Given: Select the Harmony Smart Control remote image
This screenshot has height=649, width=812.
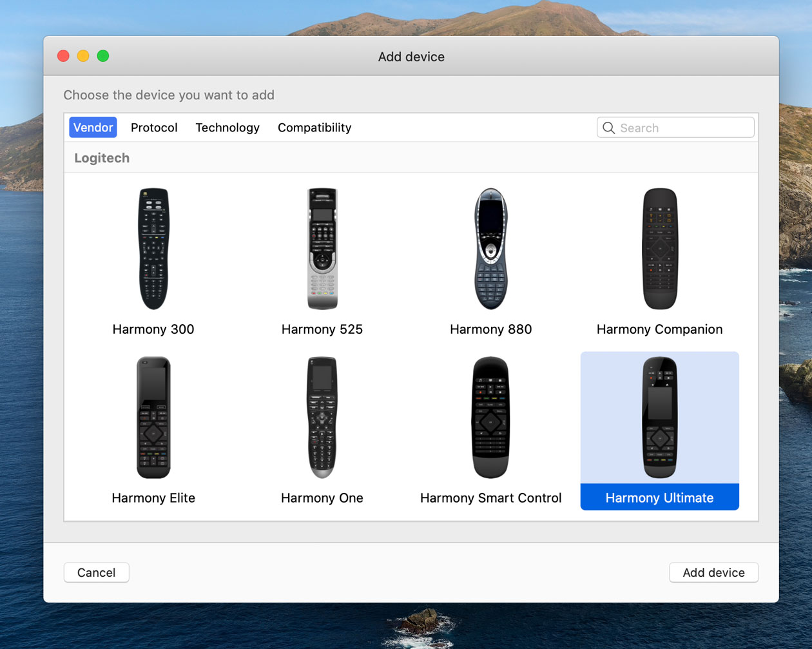Looking at the screenshot, I should pos(491,418).
